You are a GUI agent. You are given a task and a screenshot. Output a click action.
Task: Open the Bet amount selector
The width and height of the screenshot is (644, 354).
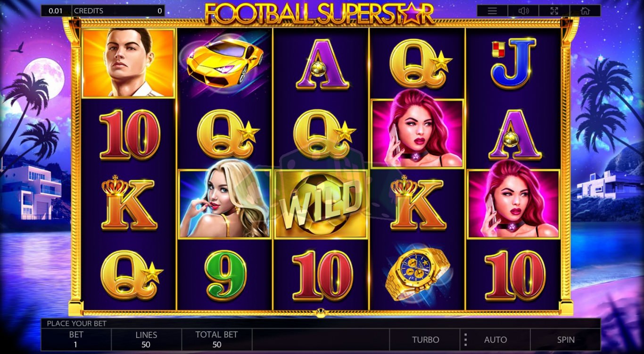(76, 340)
